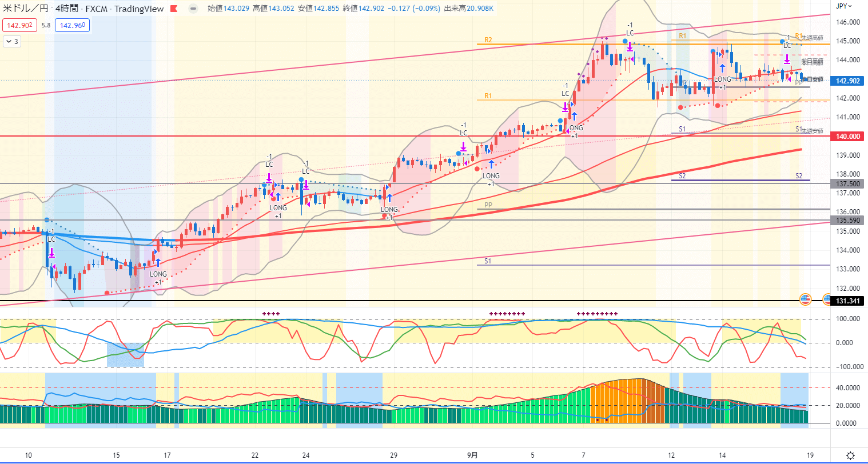This screenshot has height=464, width=868.
Task: Click the orange R2 pivot label
Action: pos(488,40)
